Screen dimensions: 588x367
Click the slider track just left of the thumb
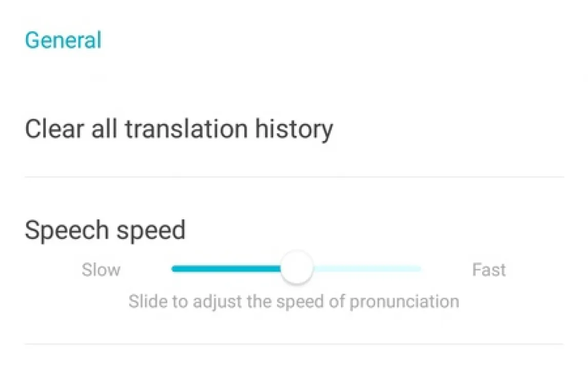272,269
